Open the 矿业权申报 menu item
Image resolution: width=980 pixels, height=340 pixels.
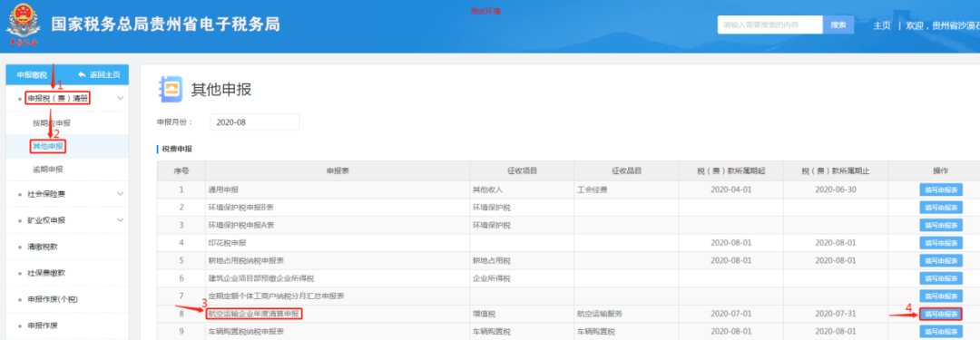pos(46,220)
